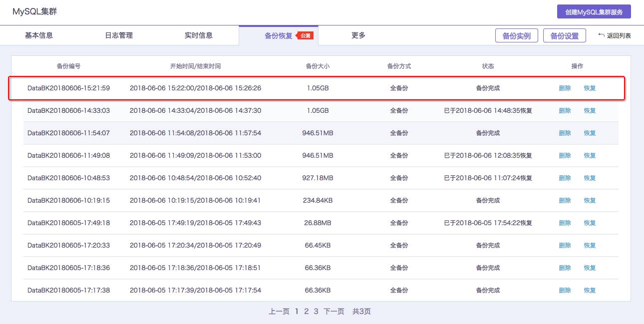644x324 pixels.
Task: Select backup ID DataBK20180606-10:19:15 text
Action: [x=69, y=201]
